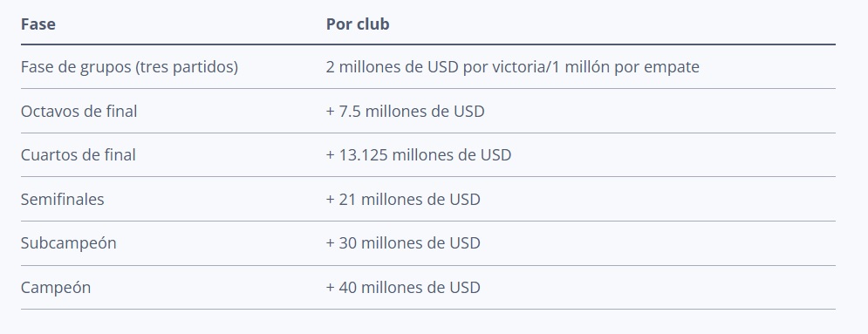Click the '+ 40 millones de USD' value

tap(403, 288)
